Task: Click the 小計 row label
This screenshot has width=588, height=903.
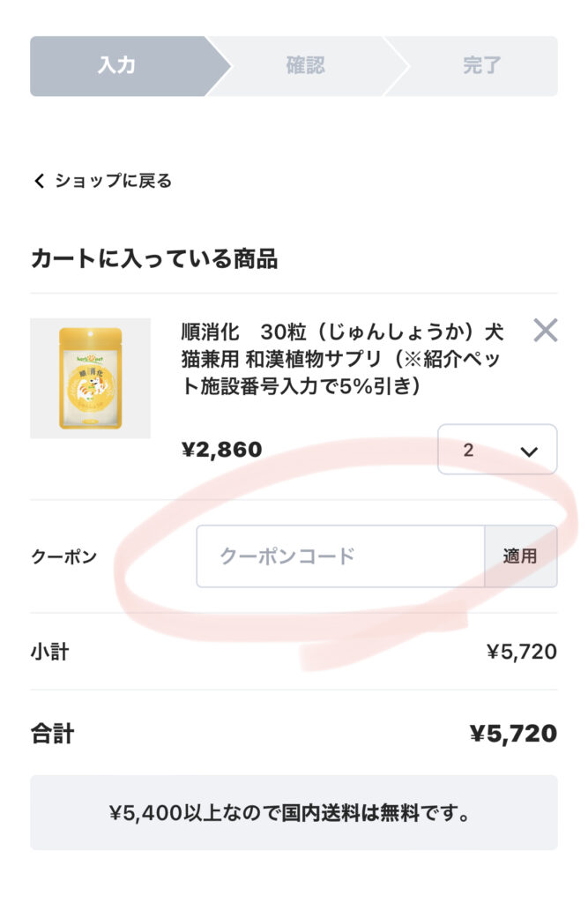Action: coord(49,653)
